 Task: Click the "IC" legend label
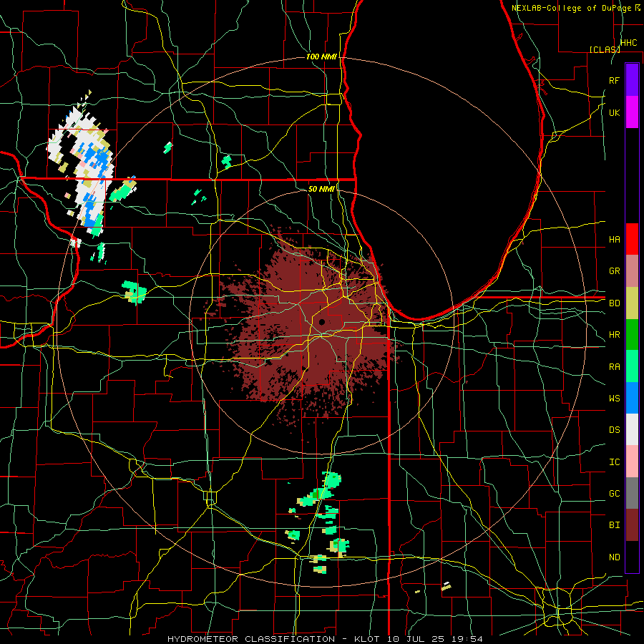(614, 462)
